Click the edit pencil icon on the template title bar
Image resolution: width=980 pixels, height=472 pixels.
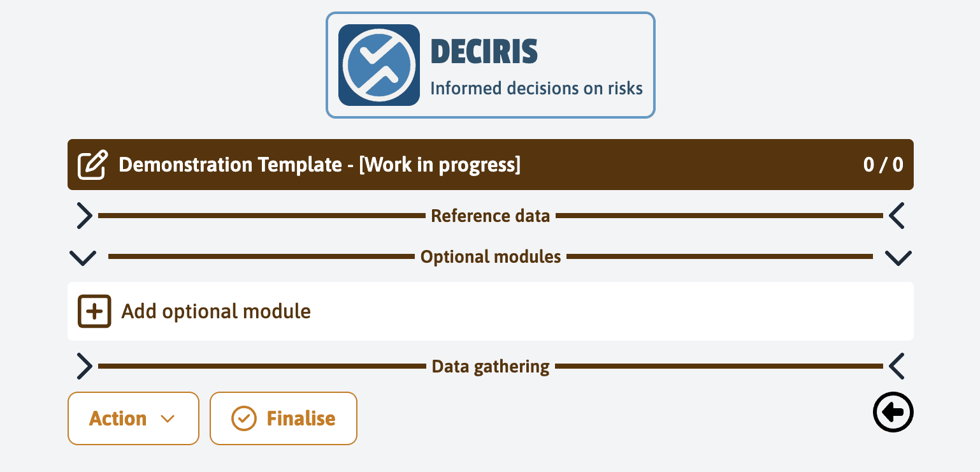pyautogui.click(x=92, y=165)
